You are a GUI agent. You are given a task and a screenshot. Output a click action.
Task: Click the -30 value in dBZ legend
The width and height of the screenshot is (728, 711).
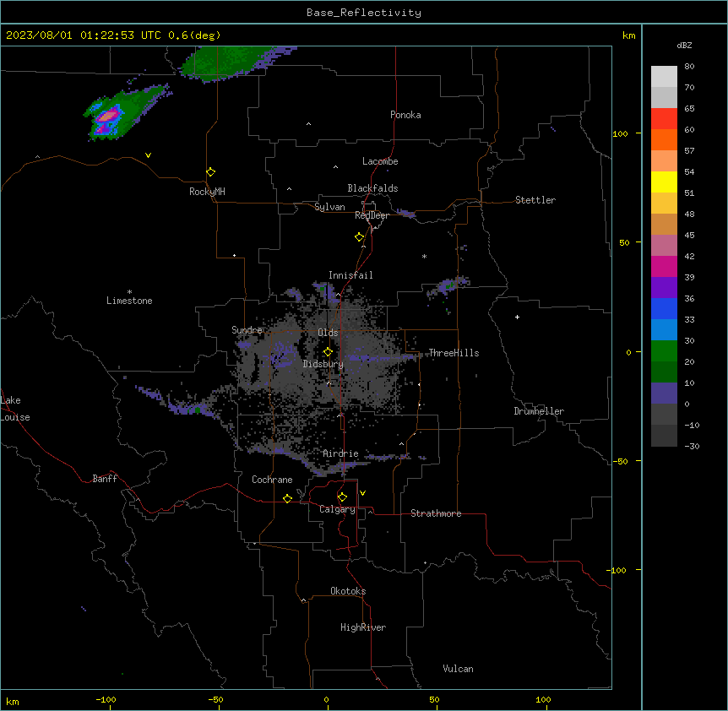[692, 446]
